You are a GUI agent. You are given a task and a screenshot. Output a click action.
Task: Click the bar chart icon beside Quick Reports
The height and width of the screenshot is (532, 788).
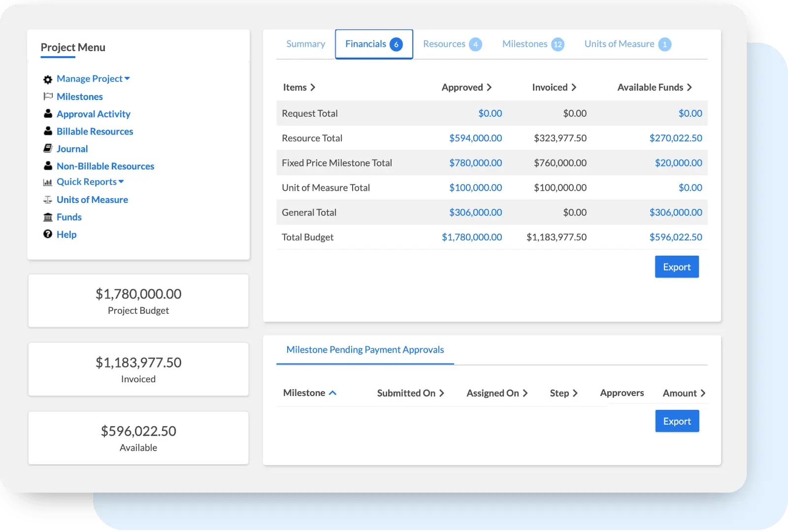[48, 182]
